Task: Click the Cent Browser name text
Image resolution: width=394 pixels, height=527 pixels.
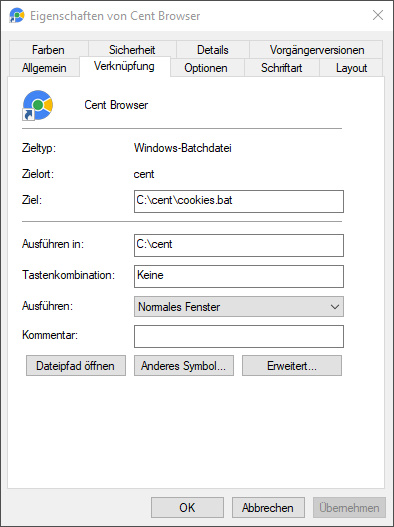Action: (x=116, y=105)
